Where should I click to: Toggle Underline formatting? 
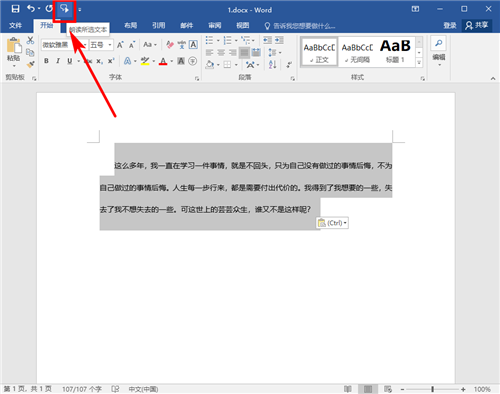(70, 61)
